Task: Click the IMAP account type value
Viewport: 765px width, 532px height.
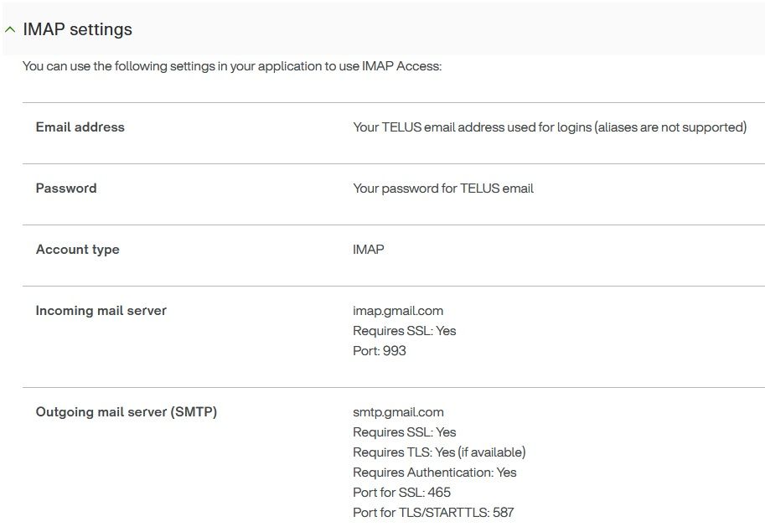Action: point(369,250)
